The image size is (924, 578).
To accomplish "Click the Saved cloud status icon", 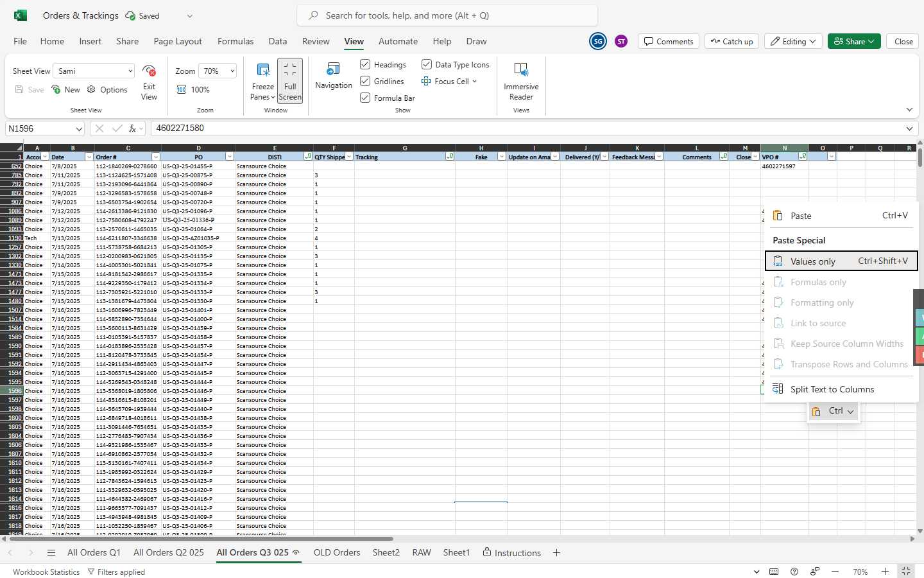I will point(130,15).
